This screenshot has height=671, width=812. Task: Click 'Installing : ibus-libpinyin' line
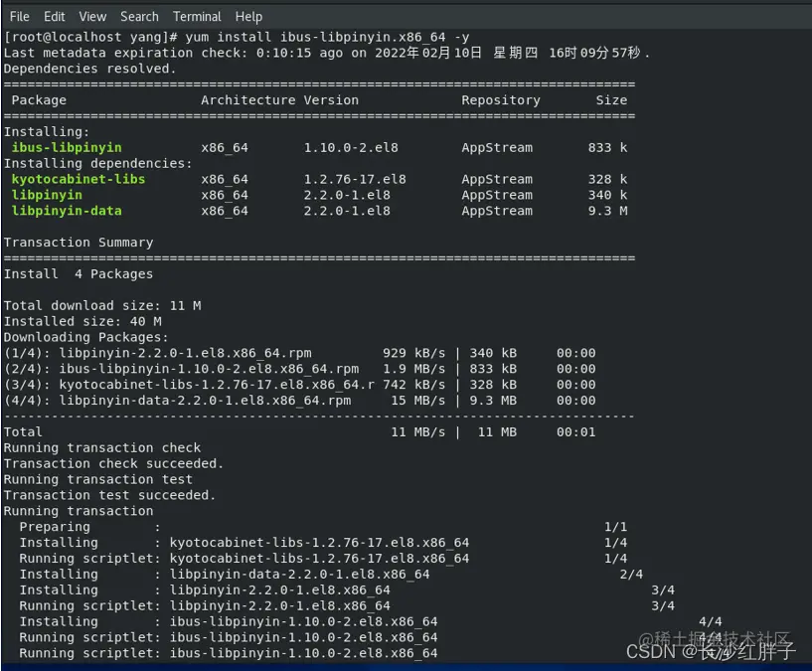coord(371,621)
